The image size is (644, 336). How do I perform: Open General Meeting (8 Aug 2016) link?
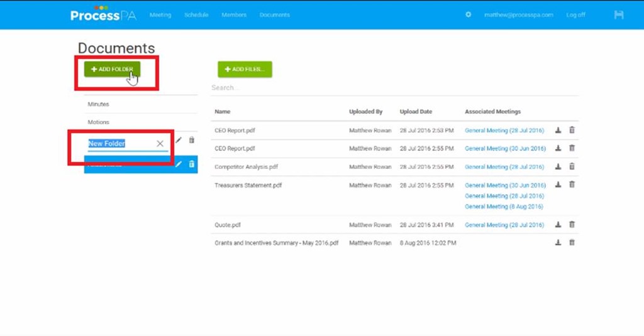(503, 207)
